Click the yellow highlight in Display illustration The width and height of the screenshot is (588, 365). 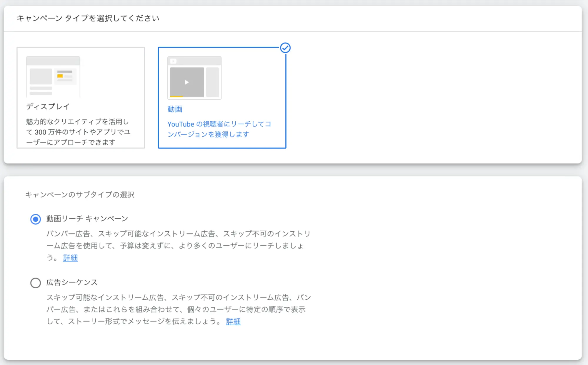click(x=60, y=76)
